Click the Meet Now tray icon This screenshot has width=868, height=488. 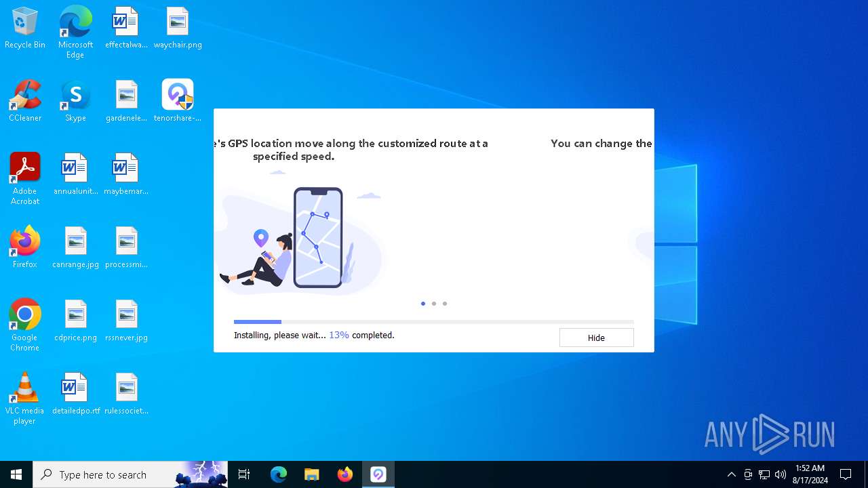click(x=748, y=474)
